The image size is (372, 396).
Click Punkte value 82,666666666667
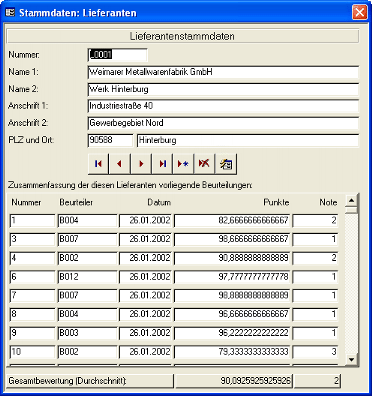[x=232, y=221]
